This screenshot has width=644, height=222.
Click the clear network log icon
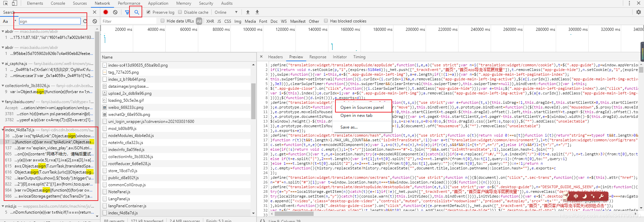tap(115, 12)
